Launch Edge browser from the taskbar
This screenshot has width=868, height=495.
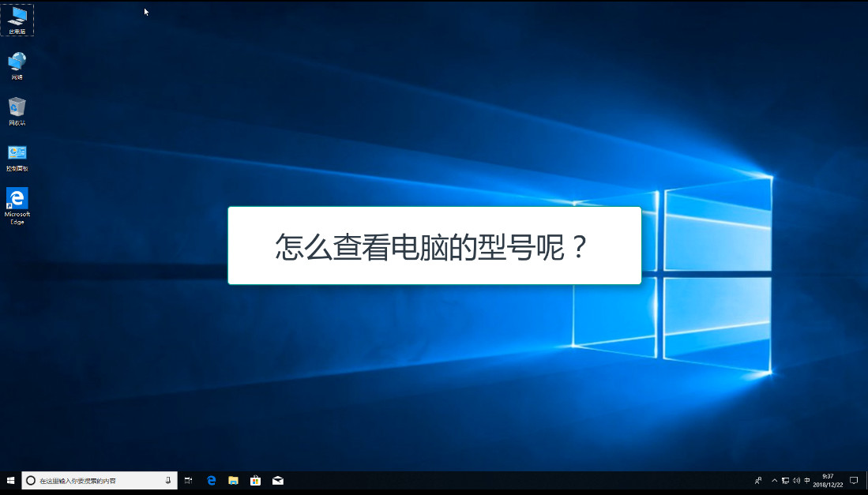point(211,480)
